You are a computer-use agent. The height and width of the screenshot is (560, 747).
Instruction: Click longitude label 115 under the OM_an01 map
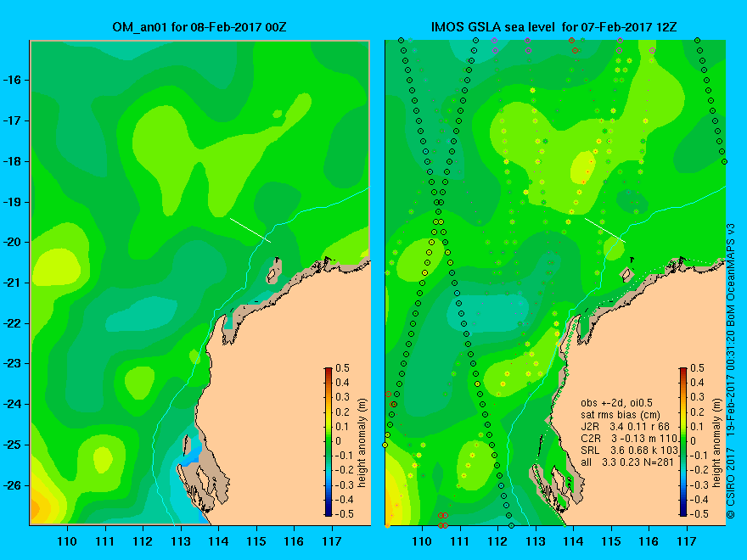[256, 541]
